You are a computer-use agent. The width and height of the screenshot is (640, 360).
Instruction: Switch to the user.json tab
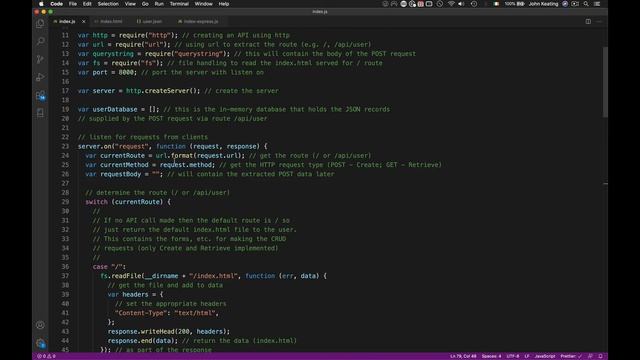149,21
